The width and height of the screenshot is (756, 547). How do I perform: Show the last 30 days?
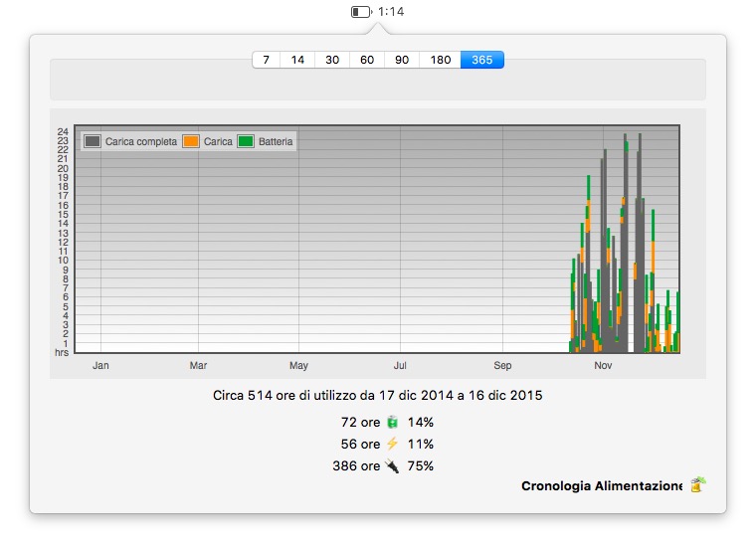coord(332,60)
